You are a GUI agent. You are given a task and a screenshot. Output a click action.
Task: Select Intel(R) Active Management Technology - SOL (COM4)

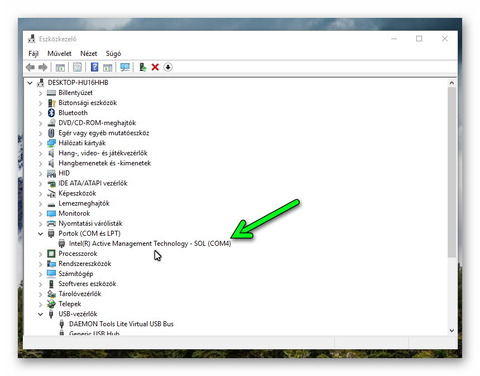tap(150, 244)
